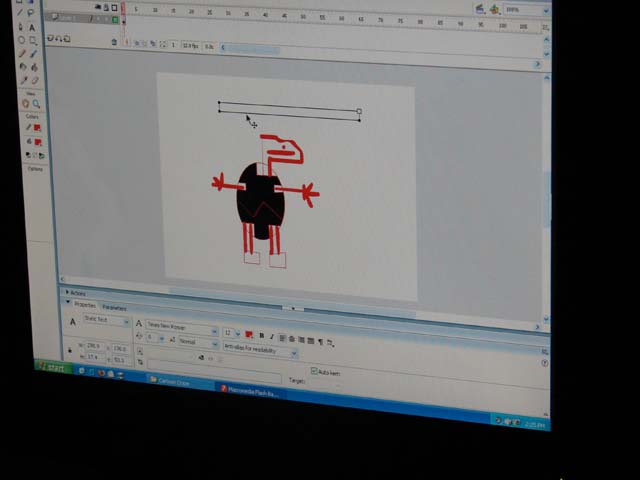Image resolution: width=640 pixels, height=480 pixels.
Task: Open Macromedia Flash taskbar button
Action: click(250, 392)
